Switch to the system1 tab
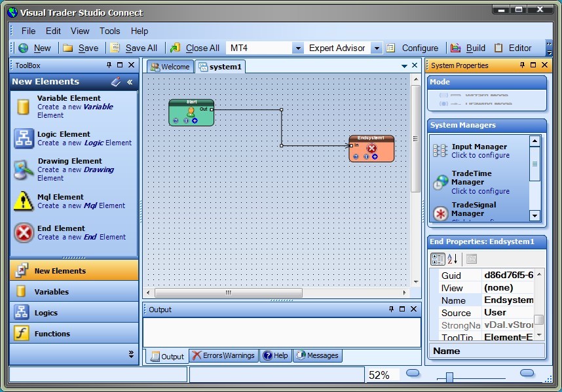The image size is (562, 392). [x=221, y=67]
